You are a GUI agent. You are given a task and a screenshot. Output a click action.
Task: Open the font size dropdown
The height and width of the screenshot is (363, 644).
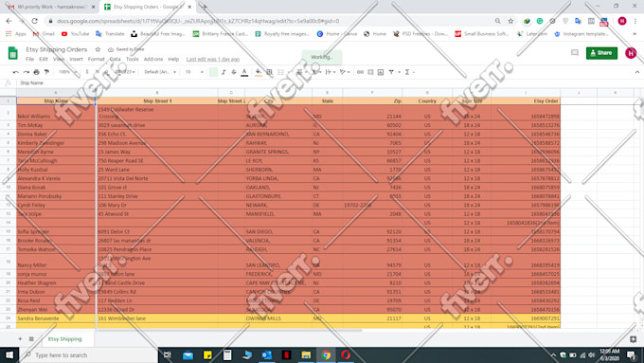tap(194, 72)
